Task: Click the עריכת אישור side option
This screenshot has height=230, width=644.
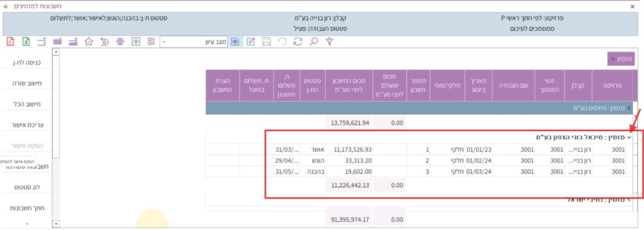Action: [x=27, y=125]
